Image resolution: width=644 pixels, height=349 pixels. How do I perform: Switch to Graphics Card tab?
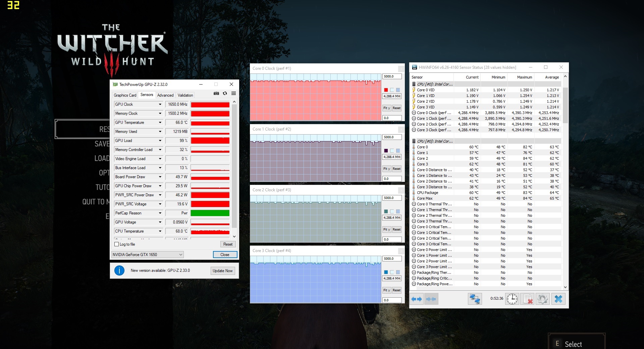point(125,95)
